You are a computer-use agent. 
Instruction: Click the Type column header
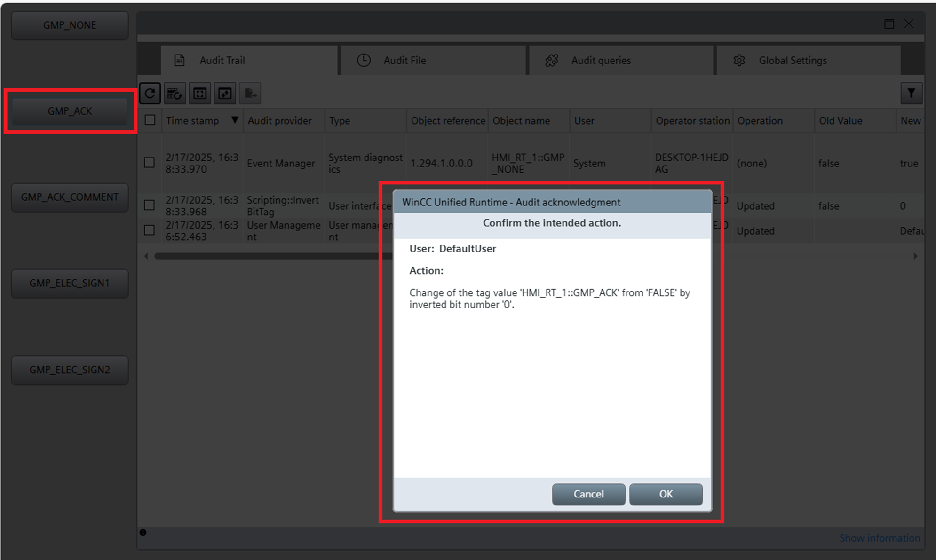[x=365, y=120]
